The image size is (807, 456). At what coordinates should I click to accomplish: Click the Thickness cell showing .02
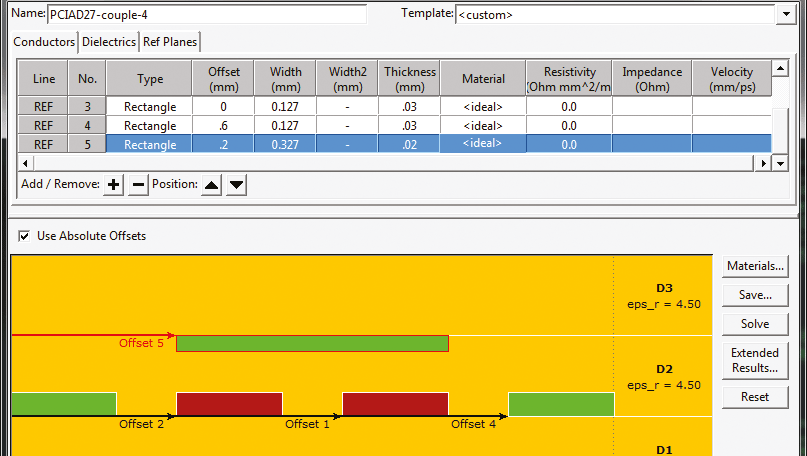point(410,145)
